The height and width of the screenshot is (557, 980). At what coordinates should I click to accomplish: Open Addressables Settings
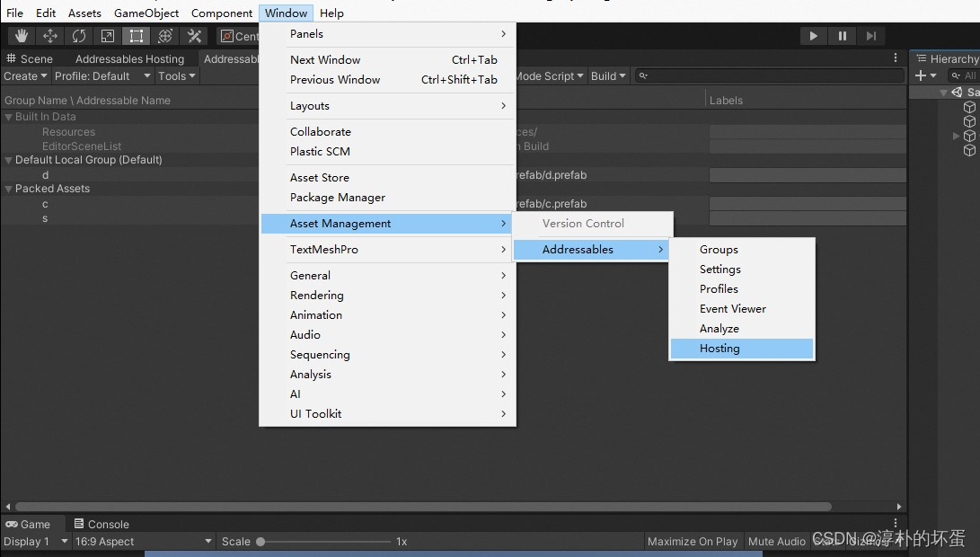point(742,270)
